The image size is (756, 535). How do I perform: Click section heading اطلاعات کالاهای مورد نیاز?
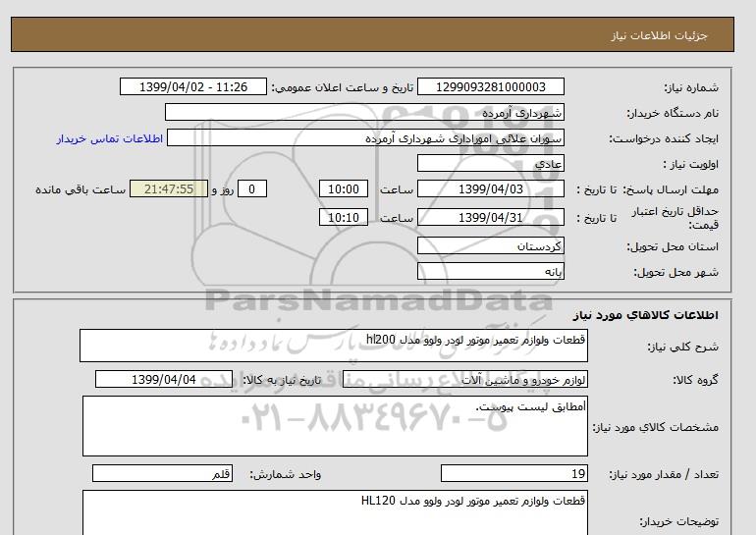click(646, 315)
